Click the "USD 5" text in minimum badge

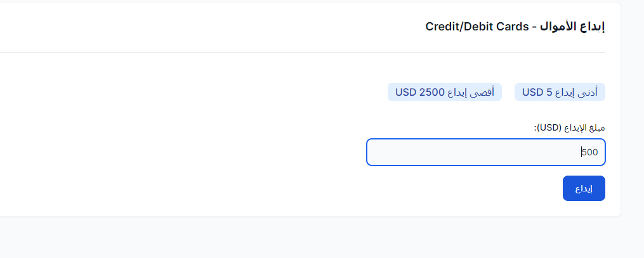(x=537, y=93)
